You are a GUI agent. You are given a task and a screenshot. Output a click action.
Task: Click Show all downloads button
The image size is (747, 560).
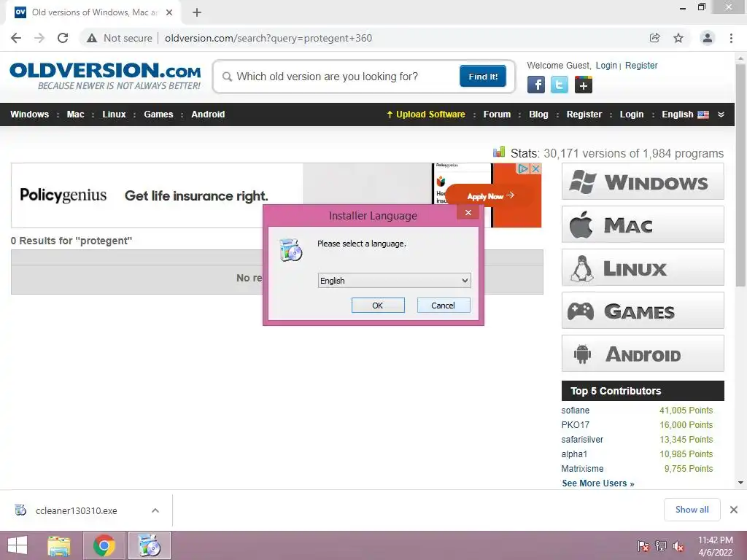[692, 510]
